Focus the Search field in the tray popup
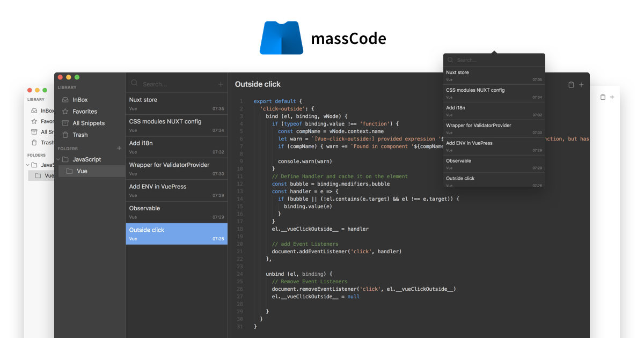 [498, 60]
